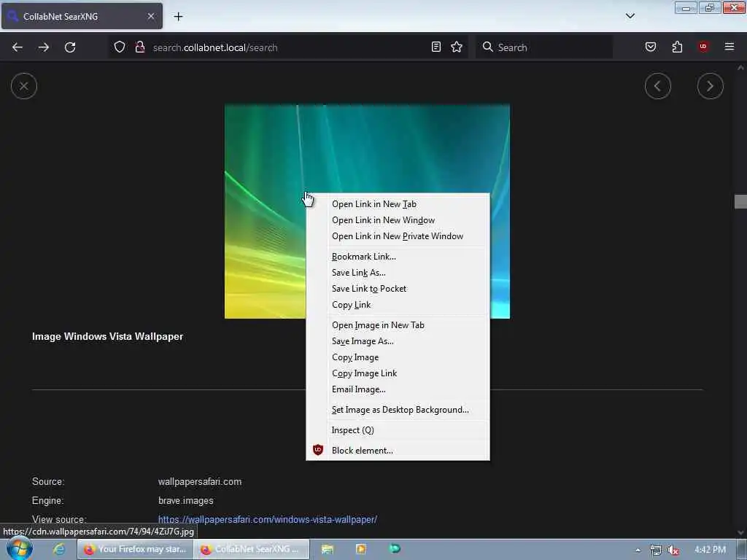Viewport: 747px width, 560px height.
Task: Click the 4:42 PM taskbar clock
Action: click(710, 550)
